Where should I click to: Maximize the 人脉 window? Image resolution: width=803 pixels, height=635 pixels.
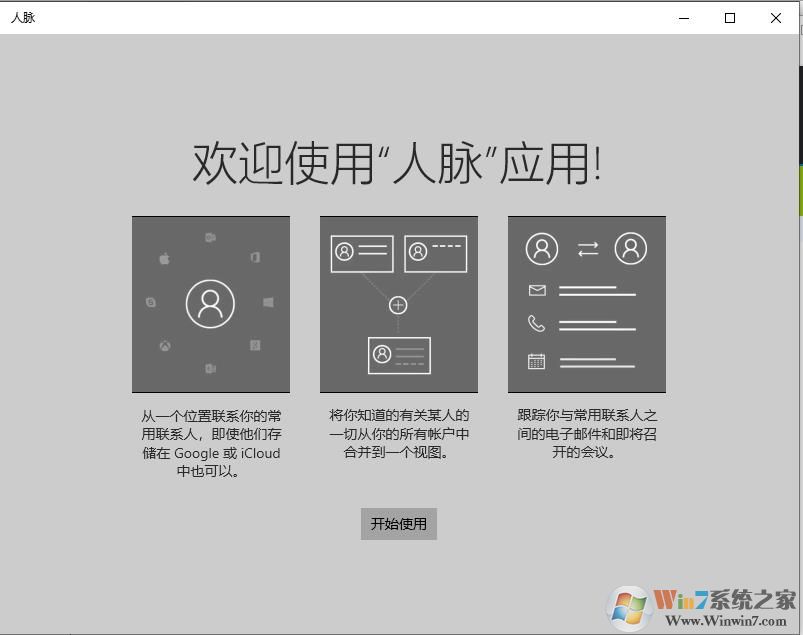730,18
